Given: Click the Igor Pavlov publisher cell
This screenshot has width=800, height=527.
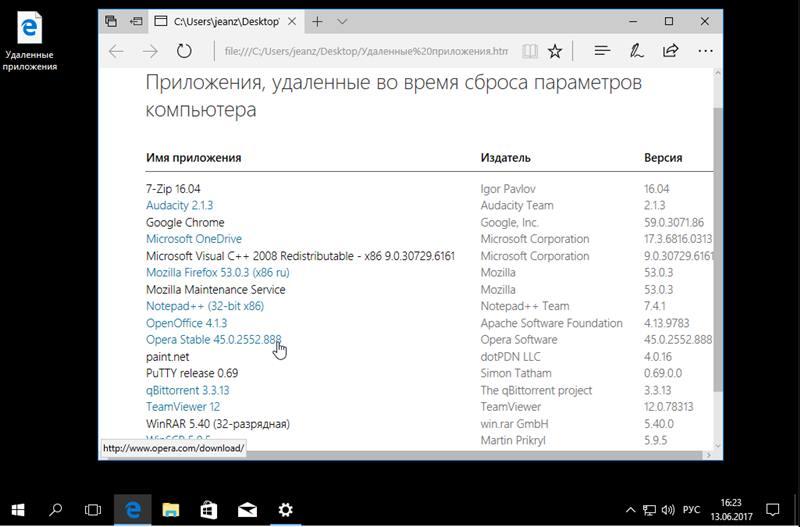Looking at the screenshot, I should (508, 189).
